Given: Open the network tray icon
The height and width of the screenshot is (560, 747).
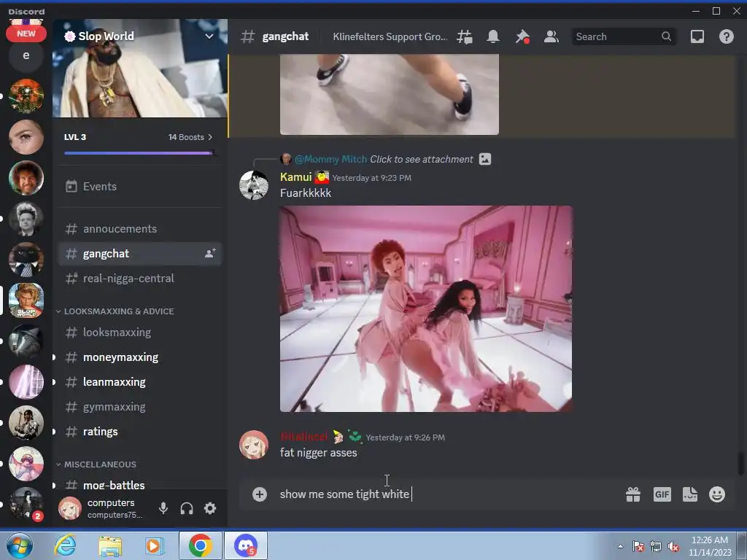Looking at the screenshot, I should point(656,546).
